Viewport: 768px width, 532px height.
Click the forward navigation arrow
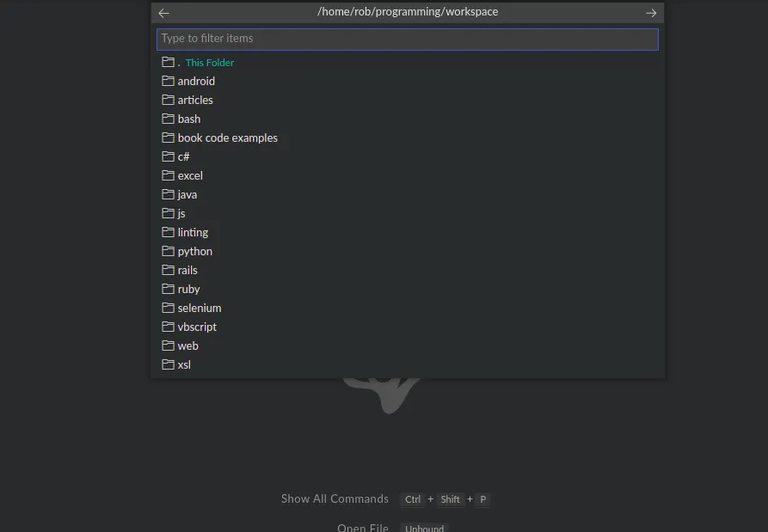click(x=651, y=12)
